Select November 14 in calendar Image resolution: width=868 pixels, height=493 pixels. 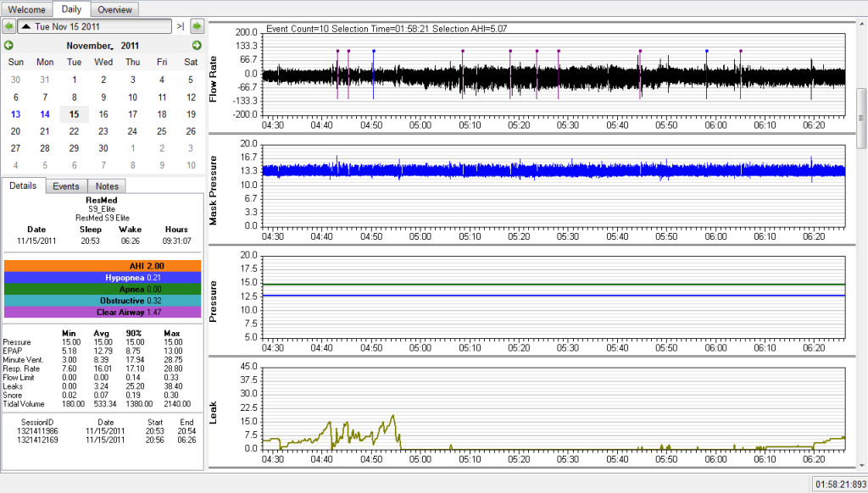pyautogui.click(x=45, y=114)
